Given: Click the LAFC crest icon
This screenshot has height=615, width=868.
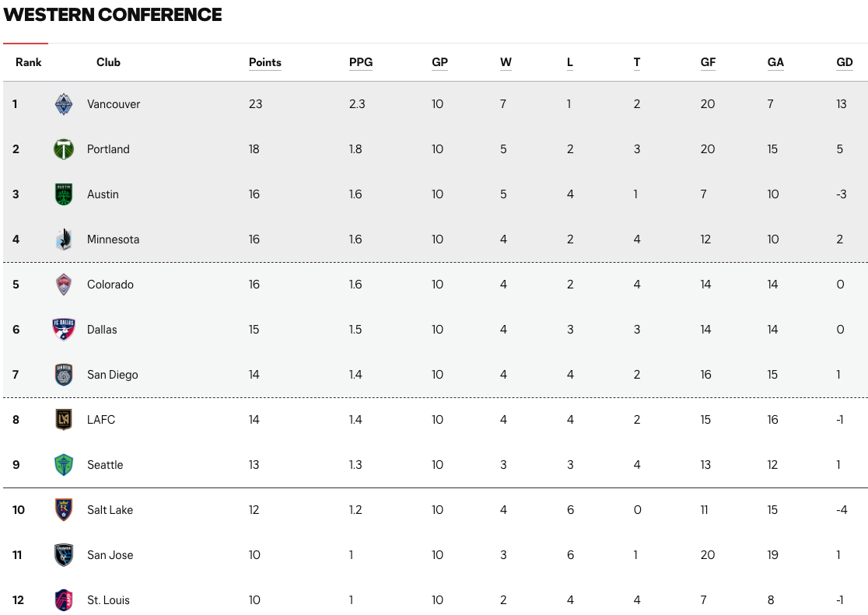Looking at the screenshot, I should [x=63, y=420].
